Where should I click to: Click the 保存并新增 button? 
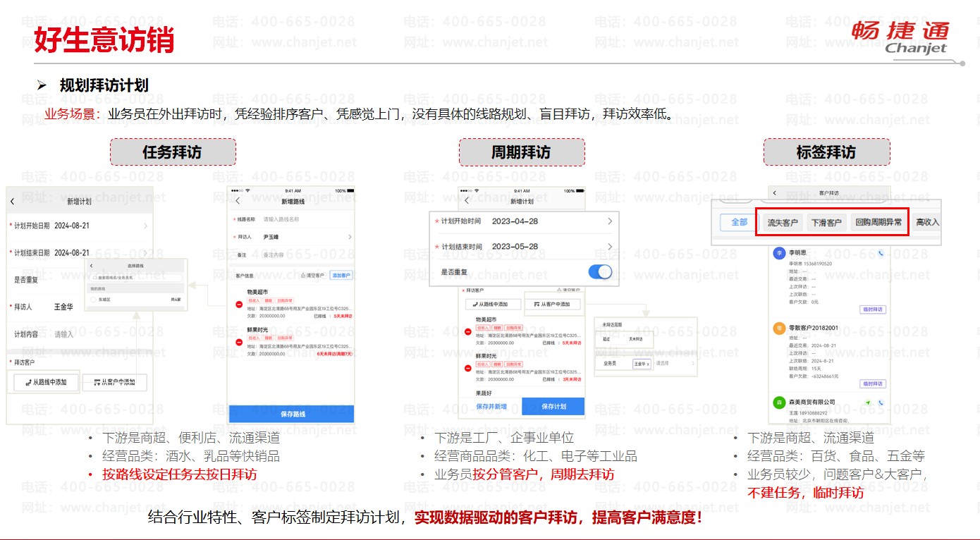(491, 406)
